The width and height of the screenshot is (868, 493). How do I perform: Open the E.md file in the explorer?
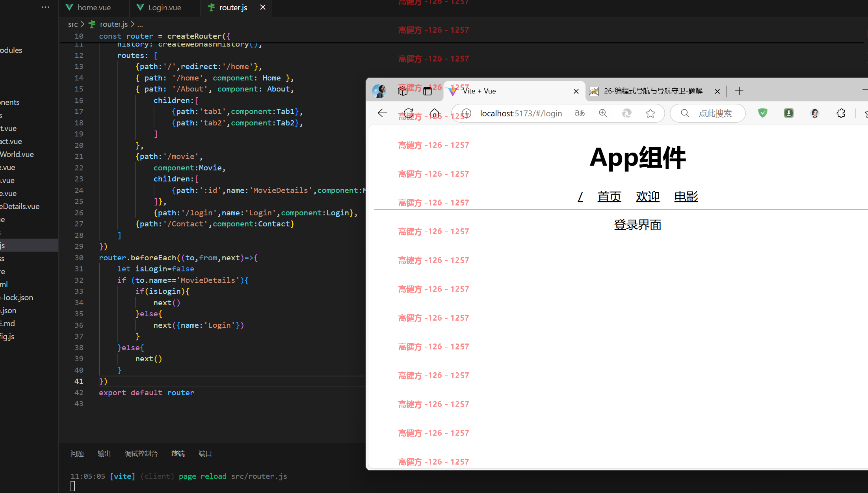[x=7, y=323]
